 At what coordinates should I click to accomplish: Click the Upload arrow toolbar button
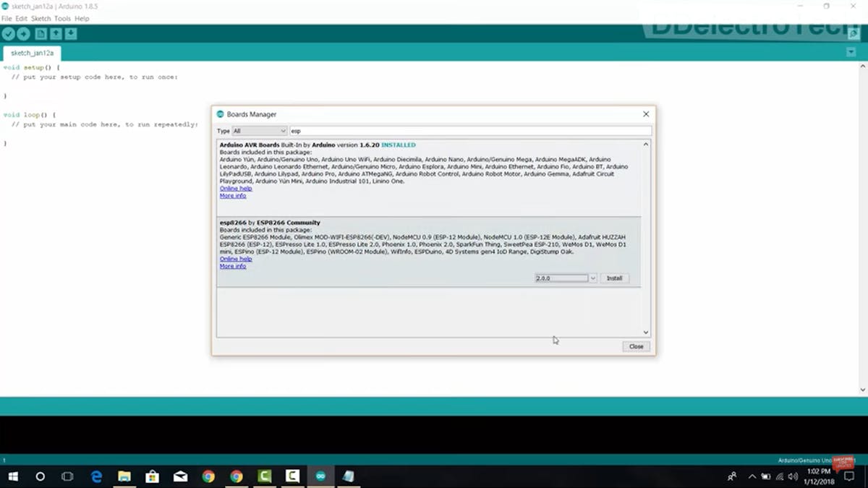[x=23, y=33]
